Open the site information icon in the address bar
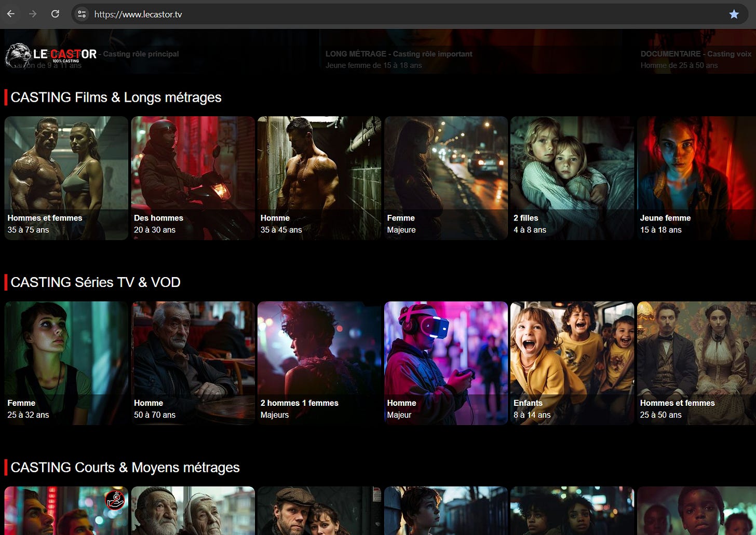Screen dimensions: 756x535 point(82,14)
